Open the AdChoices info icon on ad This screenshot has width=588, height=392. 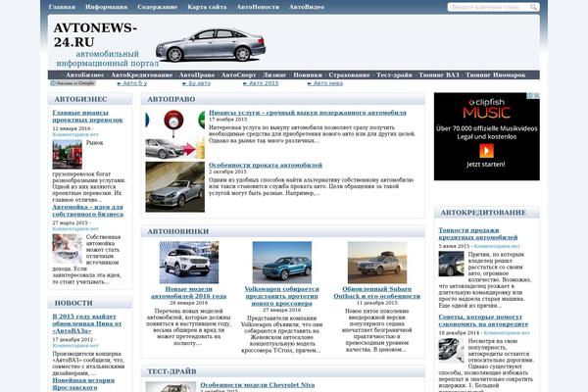tap(530, 96)
